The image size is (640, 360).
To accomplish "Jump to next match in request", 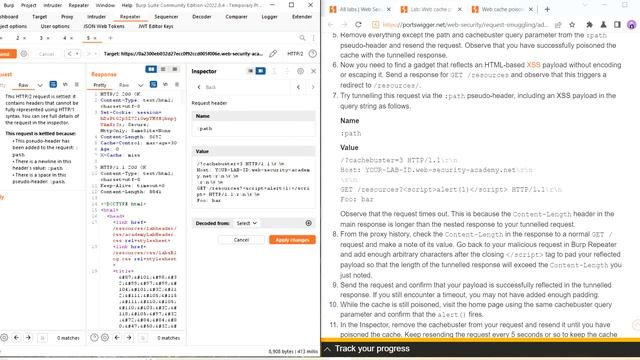I will pyautogui.click(x=28, y=338).
